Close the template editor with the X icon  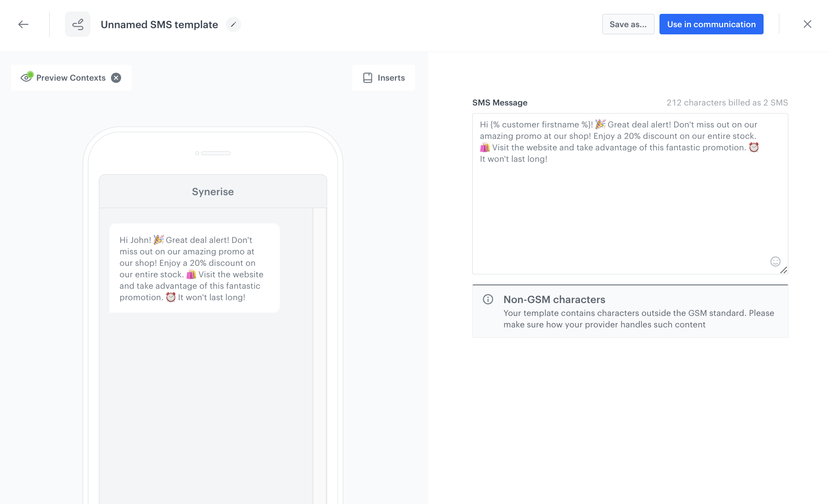pyautogui.click(x=808, y=24)
